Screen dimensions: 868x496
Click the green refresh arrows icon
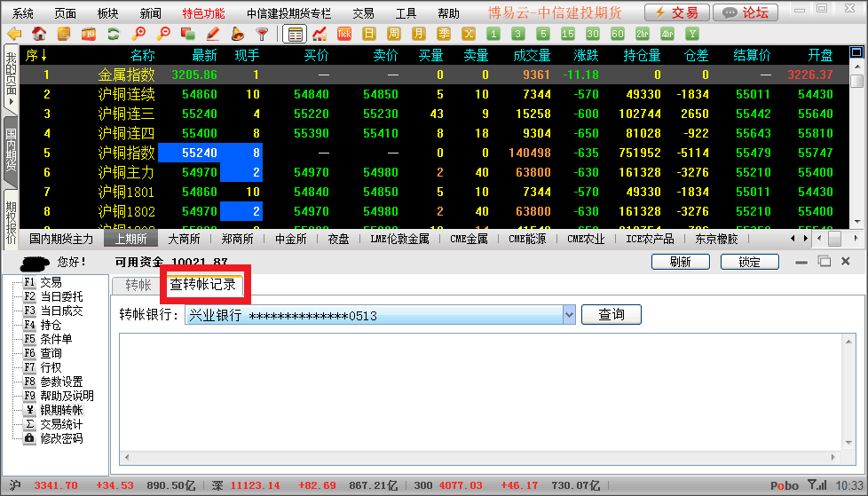click(113, 35)
